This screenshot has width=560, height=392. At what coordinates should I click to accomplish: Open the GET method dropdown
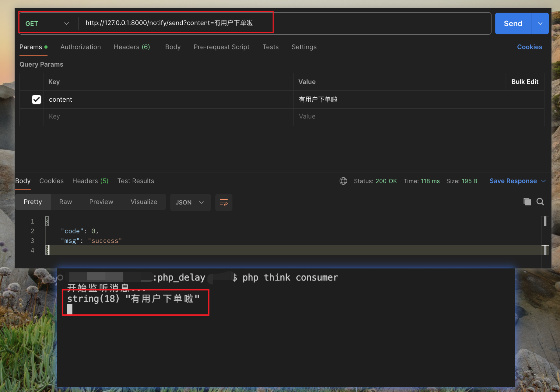pyautogui.click(x=47, y=23)
